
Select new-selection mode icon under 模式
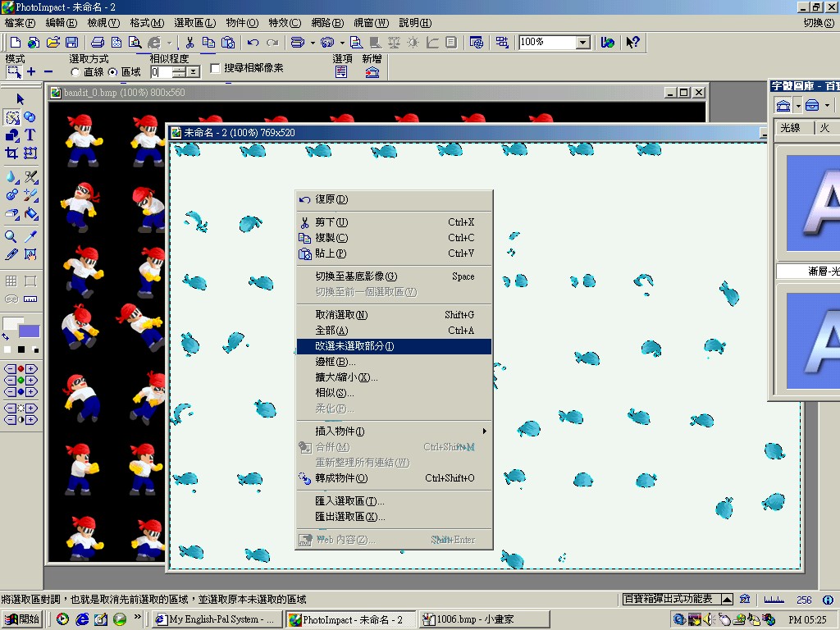click(13, 72)
